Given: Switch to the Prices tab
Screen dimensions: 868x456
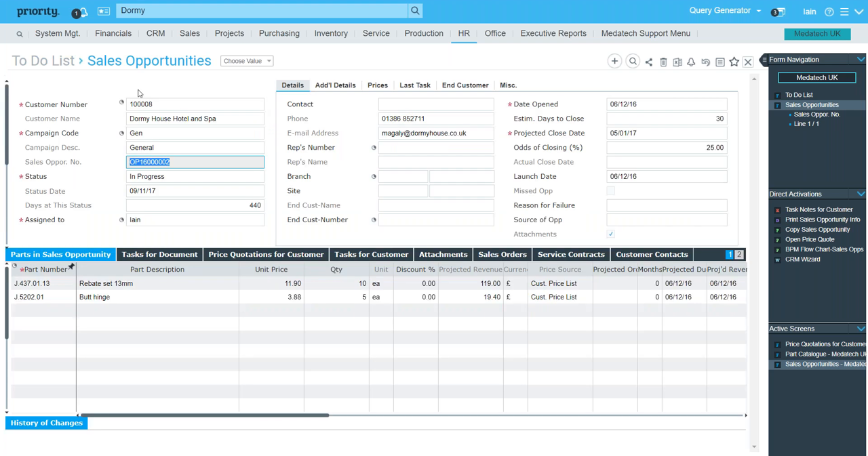Looking at the screenshot, I should (x=378, y=85).
